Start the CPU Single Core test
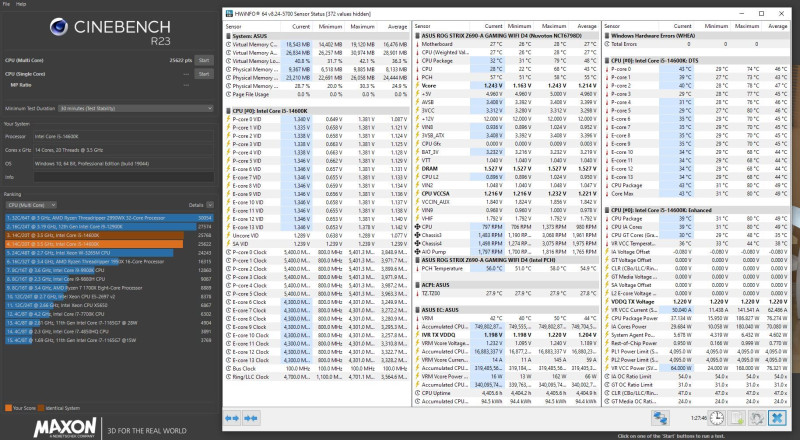 [x=204, y=74]
